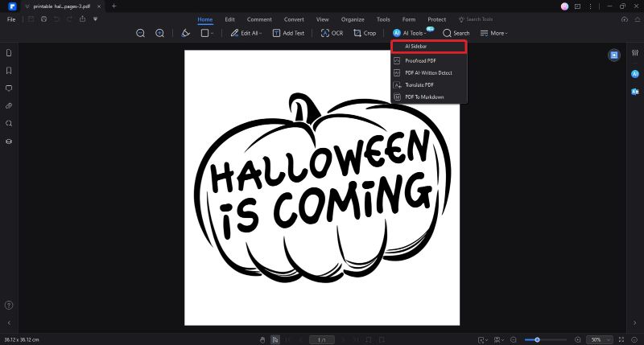
Task: Open the Form tab
Action: 409,19
